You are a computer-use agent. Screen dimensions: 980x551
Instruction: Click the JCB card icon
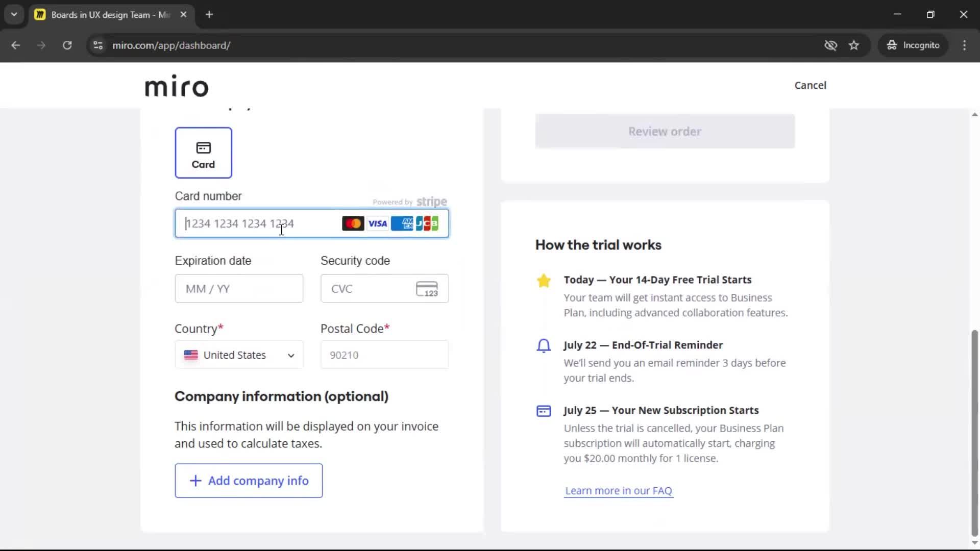427,223
